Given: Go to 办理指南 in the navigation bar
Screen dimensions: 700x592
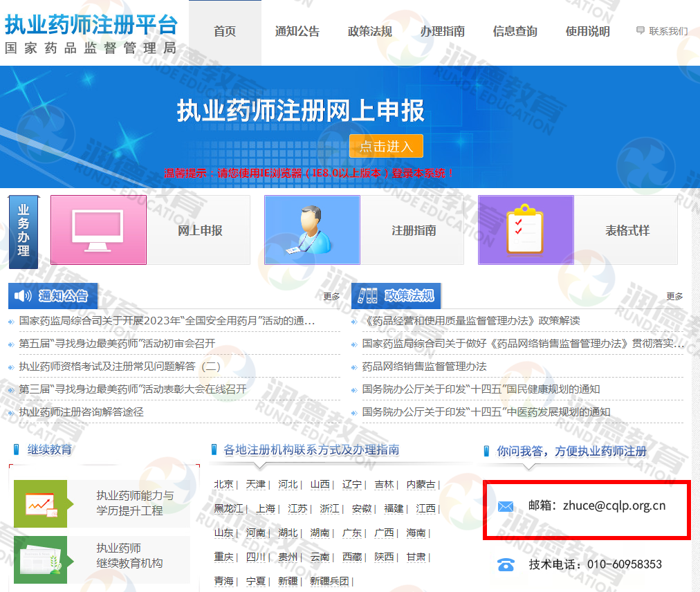Looking at the screenshot, I should (443, 31).
